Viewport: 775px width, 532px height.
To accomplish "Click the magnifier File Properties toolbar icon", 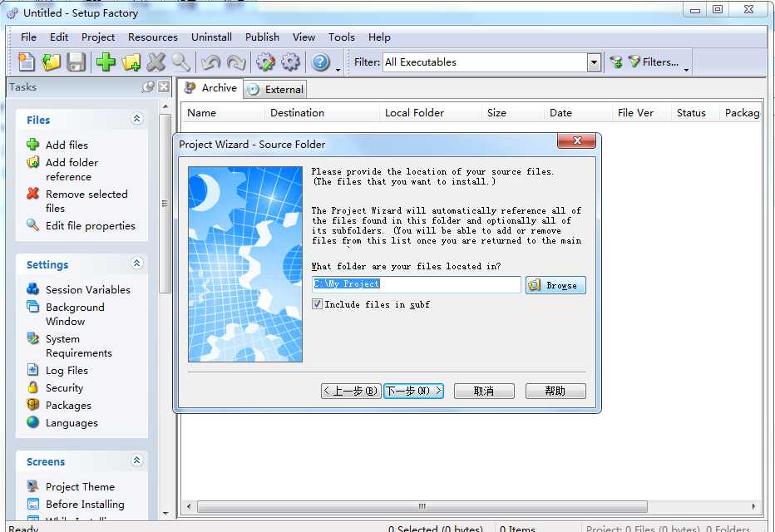I will tap(181, 62).
